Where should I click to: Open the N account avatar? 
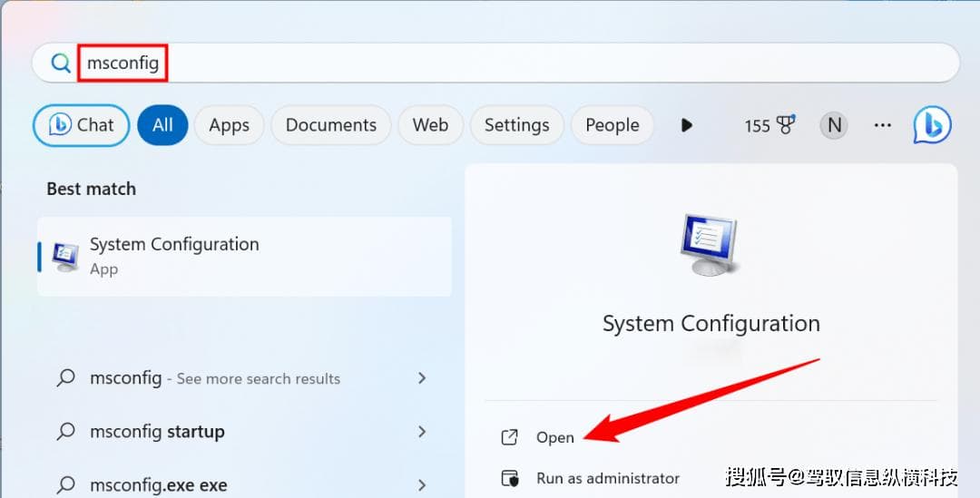(x=835, y=125)
